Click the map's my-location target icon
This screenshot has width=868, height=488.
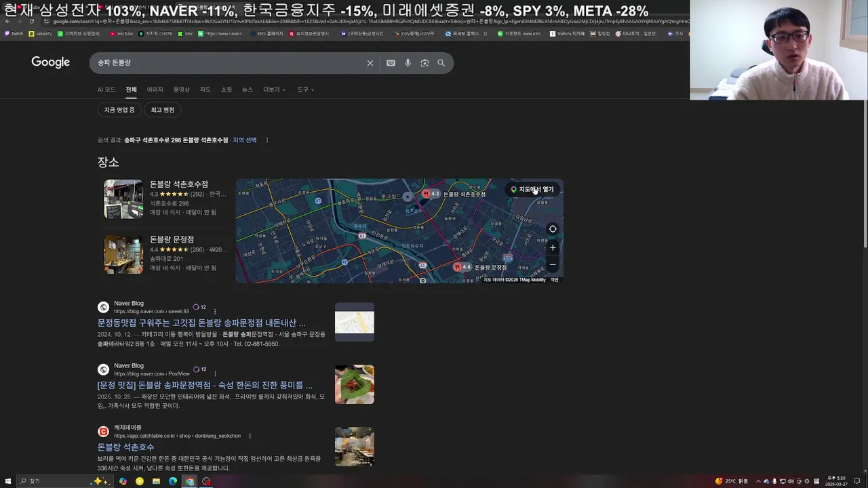(x=553, y=229)
